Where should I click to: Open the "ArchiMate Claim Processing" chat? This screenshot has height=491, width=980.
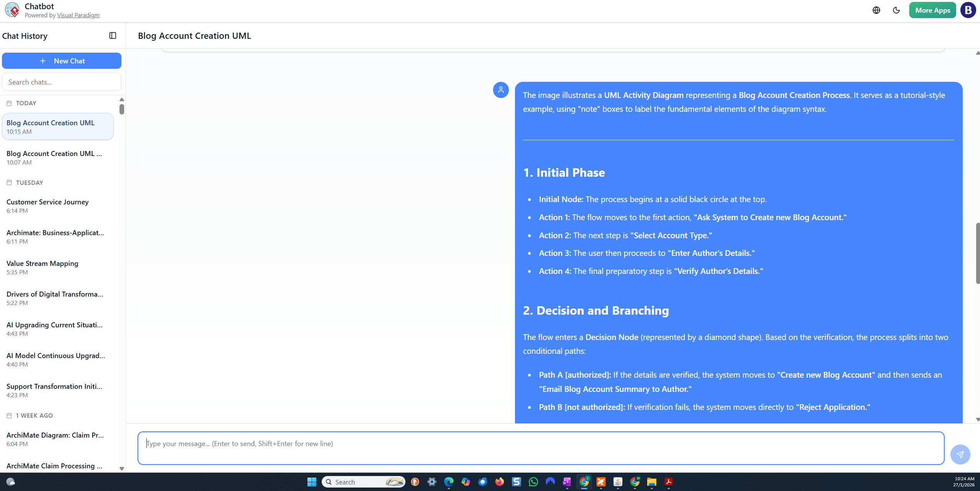(53, 466)
